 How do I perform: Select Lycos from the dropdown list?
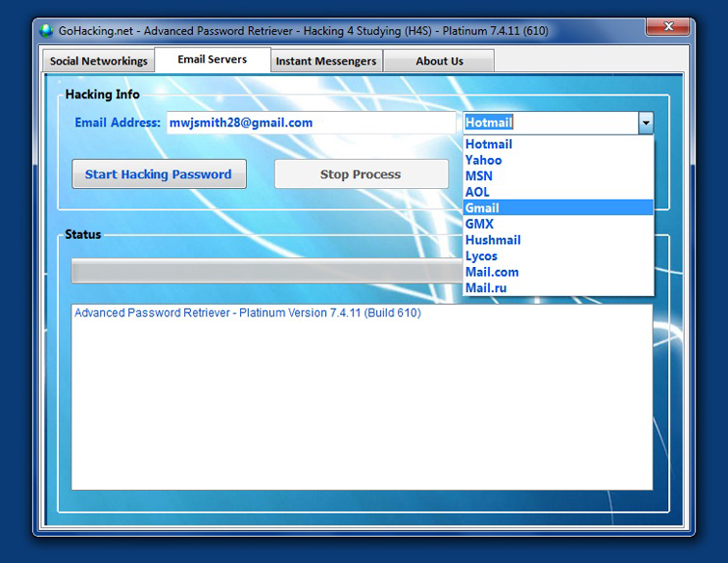pyautogui.click(x=558, y=256)
